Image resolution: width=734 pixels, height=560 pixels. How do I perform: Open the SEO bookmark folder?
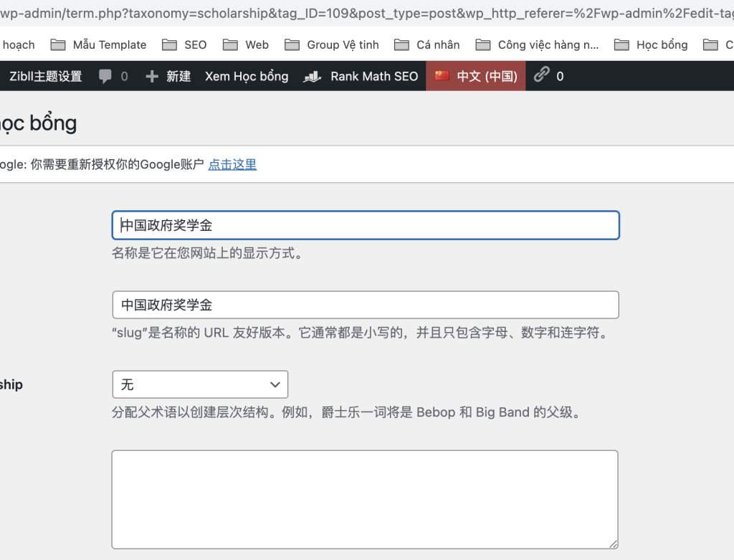(x=184, y=45)
